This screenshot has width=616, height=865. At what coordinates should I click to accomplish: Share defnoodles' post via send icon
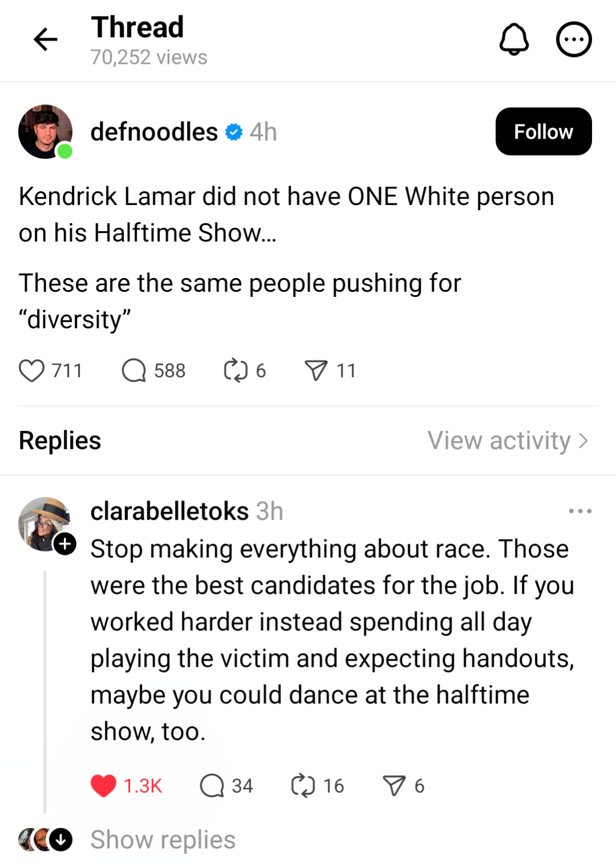coord(316,371)
